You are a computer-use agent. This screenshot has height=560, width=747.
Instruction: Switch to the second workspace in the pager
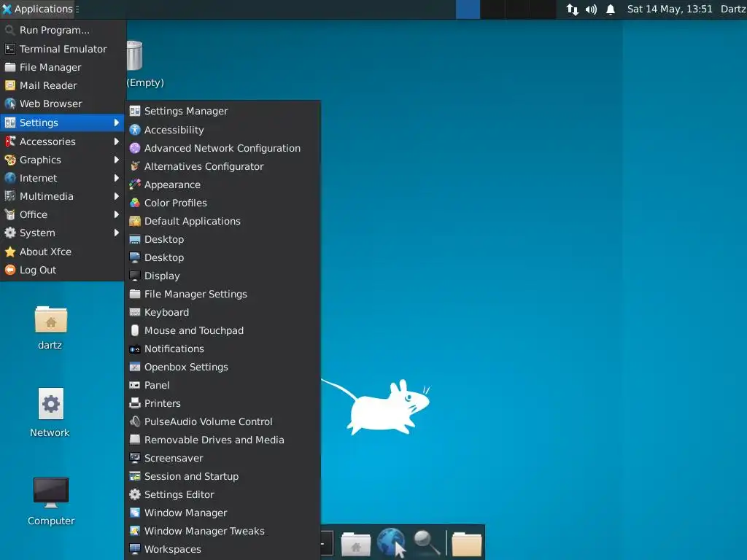492,9
